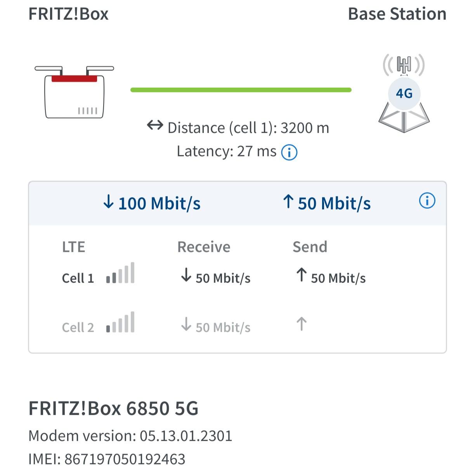The width and height of the screenshot is (475, 476).
Task: Click the green connection line
Action: click(241, 90)
